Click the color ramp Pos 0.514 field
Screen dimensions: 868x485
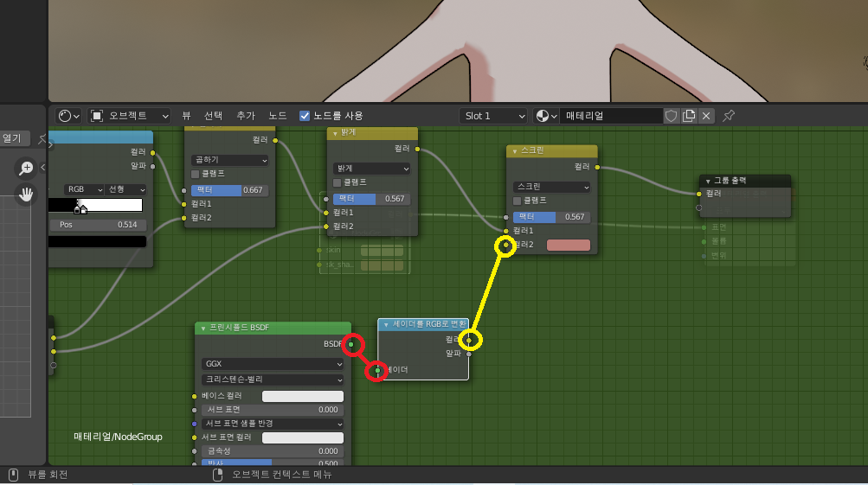(98, 225)
